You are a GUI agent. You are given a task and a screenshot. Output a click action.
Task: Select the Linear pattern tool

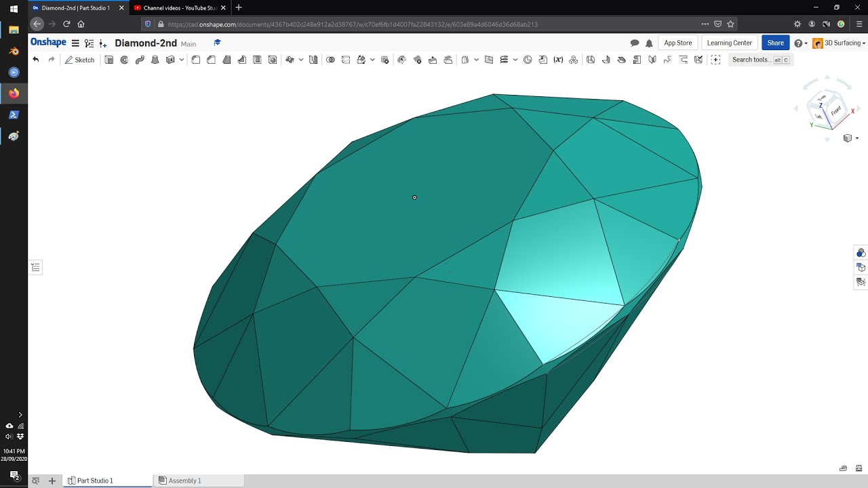coord(290,60)
